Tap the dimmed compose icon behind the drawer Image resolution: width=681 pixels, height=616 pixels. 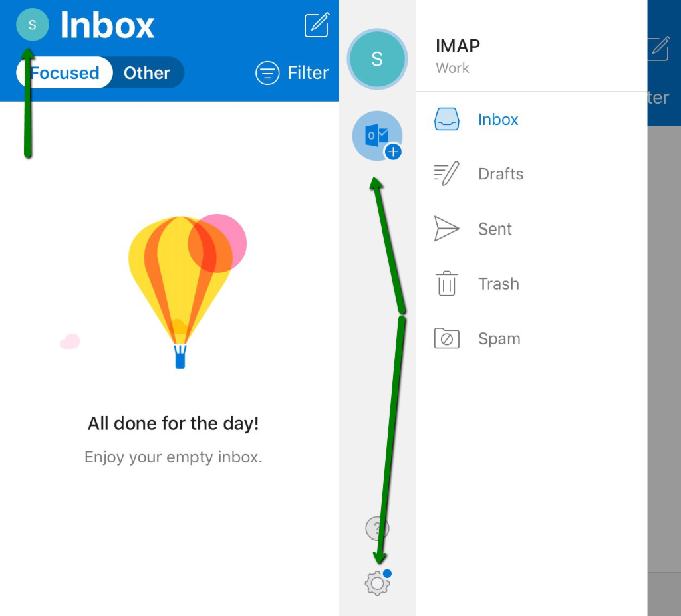tap(659, 49)
